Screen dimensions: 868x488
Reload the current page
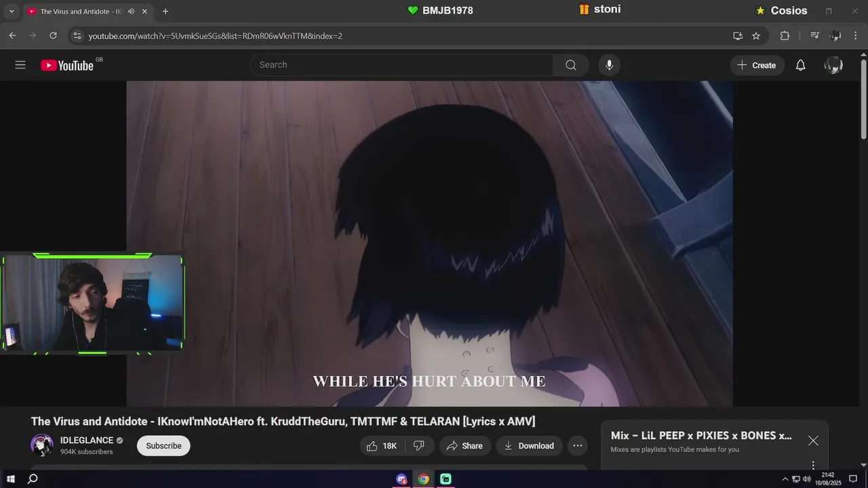pos(53,35)
